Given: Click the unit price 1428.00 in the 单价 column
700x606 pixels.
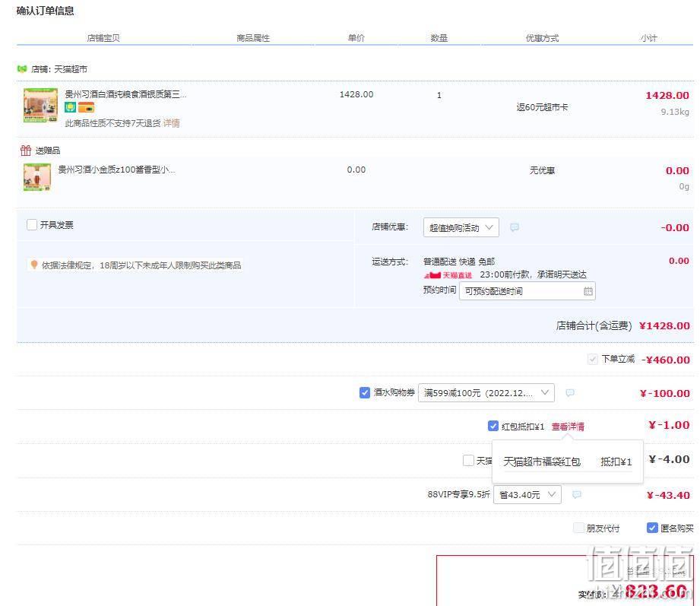Looking at the screenshot, I should pos(356,94).
